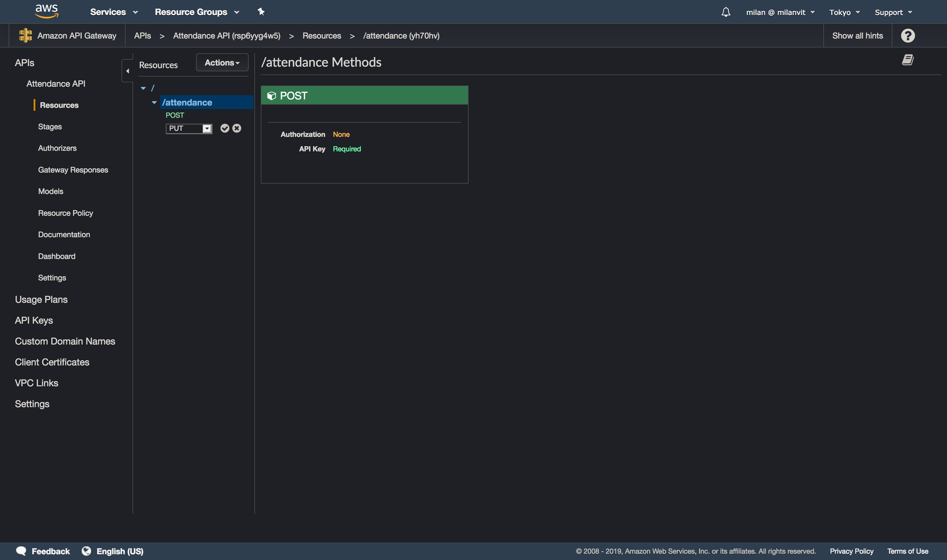Click the API Key value Required
947x560 pixels.
tap(347, 149)
